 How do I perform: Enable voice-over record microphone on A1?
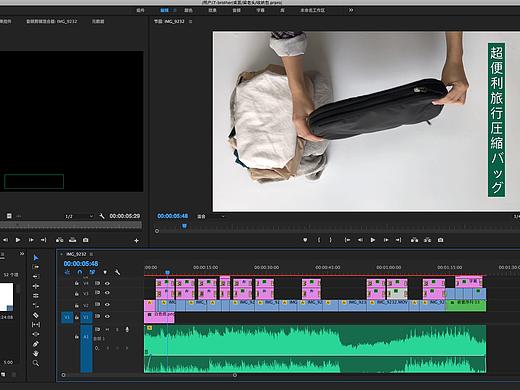[x=127, y=329]
